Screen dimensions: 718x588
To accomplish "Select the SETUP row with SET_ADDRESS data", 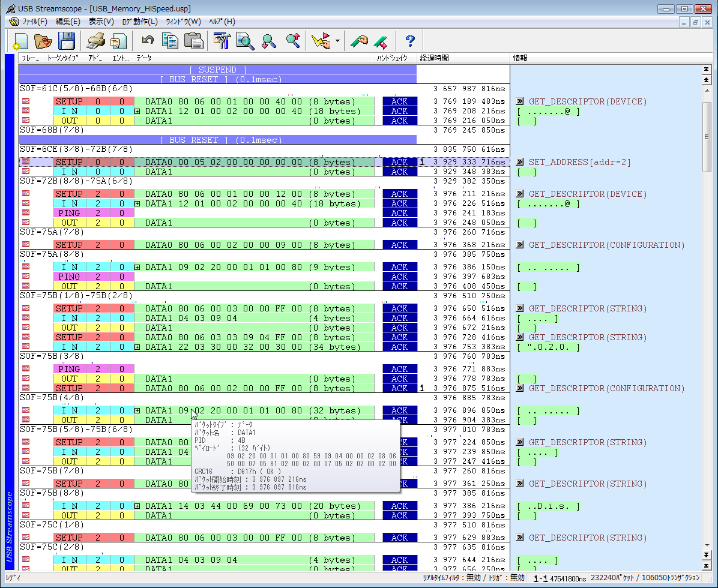I will point(264,162).
